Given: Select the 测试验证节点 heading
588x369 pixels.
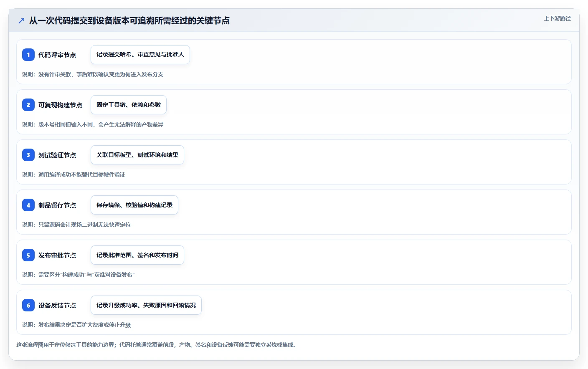Looking at the screenshot, I should click(x=57, y=155).
